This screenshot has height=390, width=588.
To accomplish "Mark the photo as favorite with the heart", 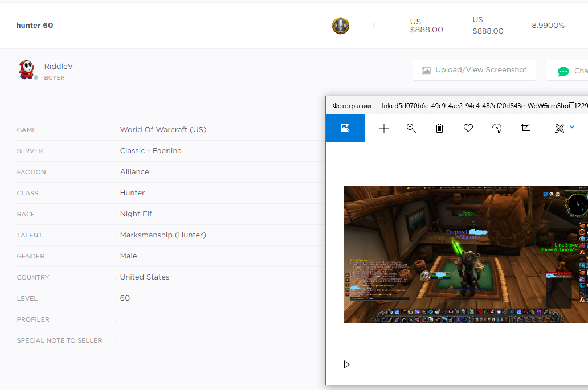I will tap(468, 128).
